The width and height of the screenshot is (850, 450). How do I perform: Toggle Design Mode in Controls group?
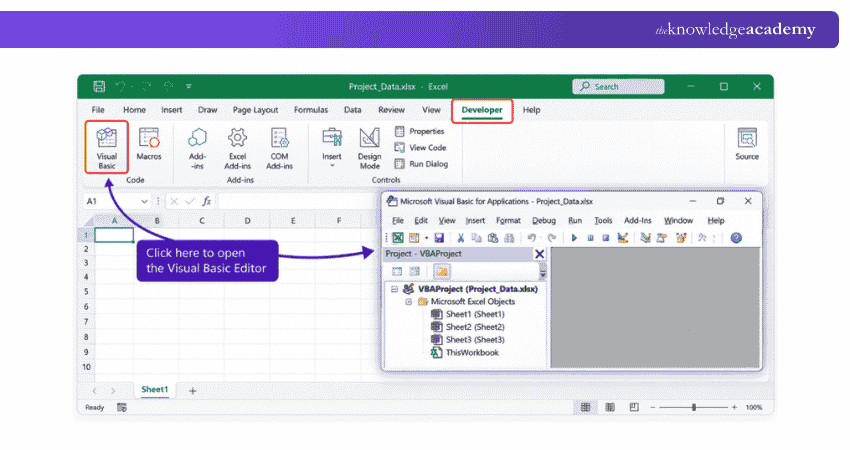tap(369, 148)
